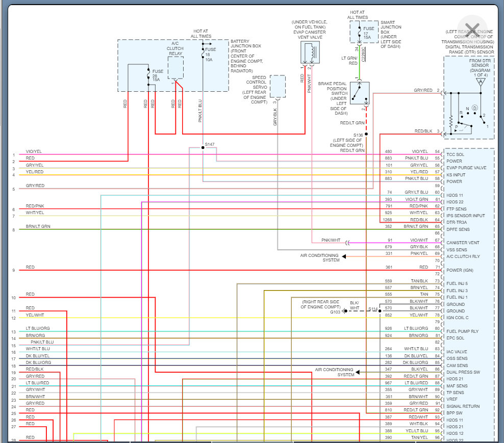Select the FUEL INJ 1 label
The height and width of the screenshot is (443, 504).
pyautogui.click(x=457, y=298)
